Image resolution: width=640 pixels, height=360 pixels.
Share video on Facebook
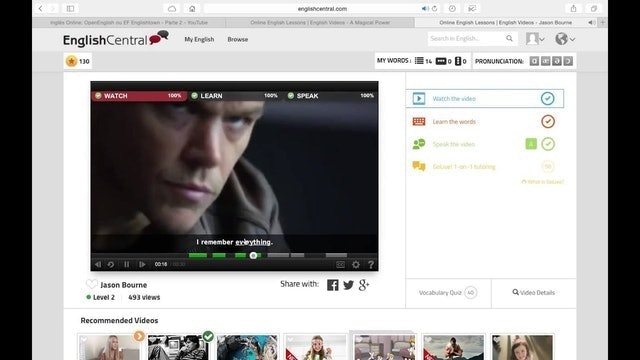(x=333, y=285)
